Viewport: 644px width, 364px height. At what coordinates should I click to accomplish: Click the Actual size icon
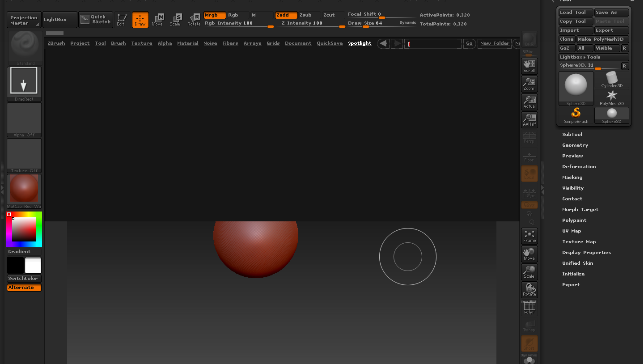(530, 102)
